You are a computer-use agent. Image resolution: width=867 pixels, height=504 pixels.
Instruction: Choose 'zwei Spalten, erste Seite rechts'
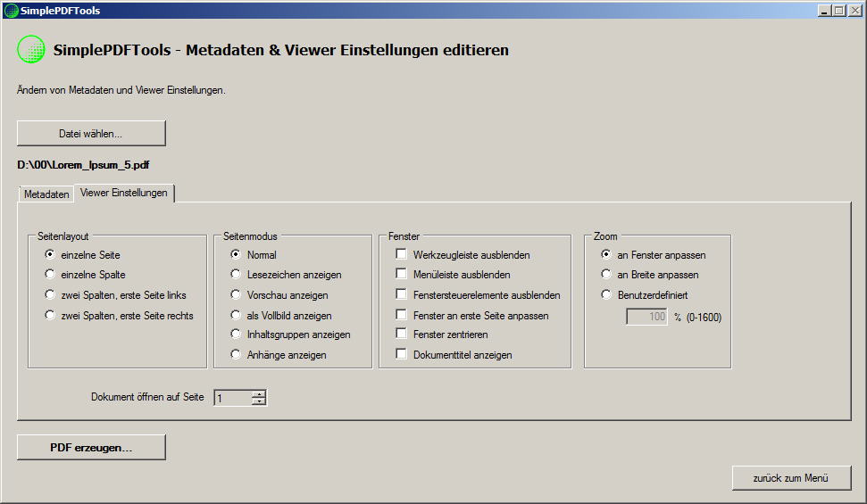click(x=50, y=315)
